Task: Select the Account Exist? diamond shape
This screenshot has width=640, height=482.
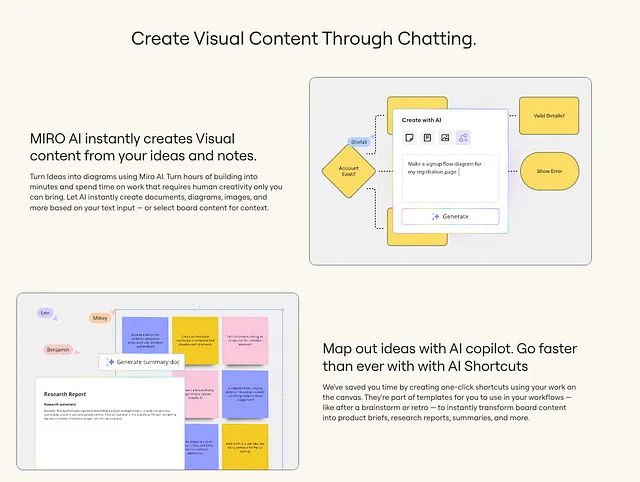Action: coord(349,171)
